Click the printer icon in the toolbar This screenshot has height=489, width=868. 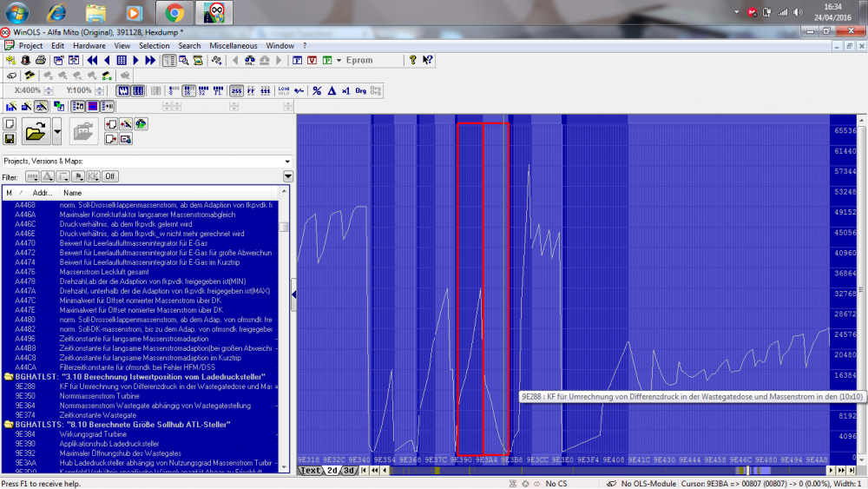(41, 60)
